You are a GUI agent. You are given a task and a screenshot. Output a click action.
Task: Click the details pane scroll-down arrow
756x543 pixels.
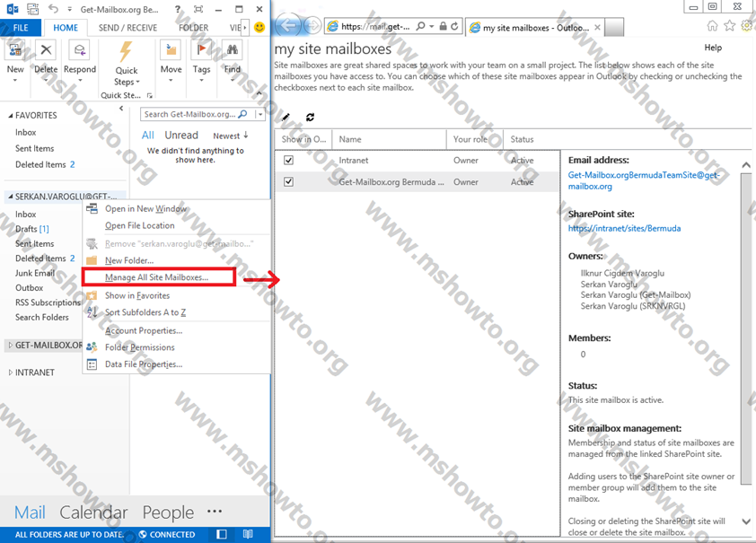(x=746, y=521)
